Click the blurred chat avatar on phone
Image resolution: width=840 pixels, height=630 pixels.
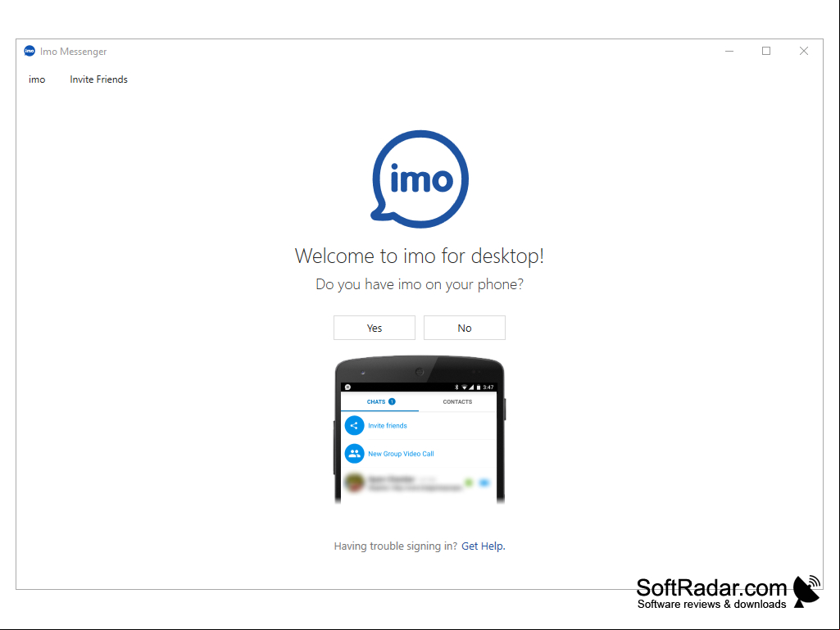click(354, 483)
